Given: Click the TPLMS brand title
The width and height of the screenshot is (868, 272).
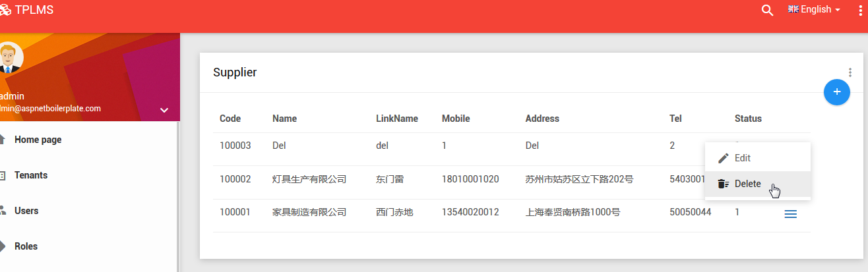Looking at the screenshot, I should coord(34,10).
